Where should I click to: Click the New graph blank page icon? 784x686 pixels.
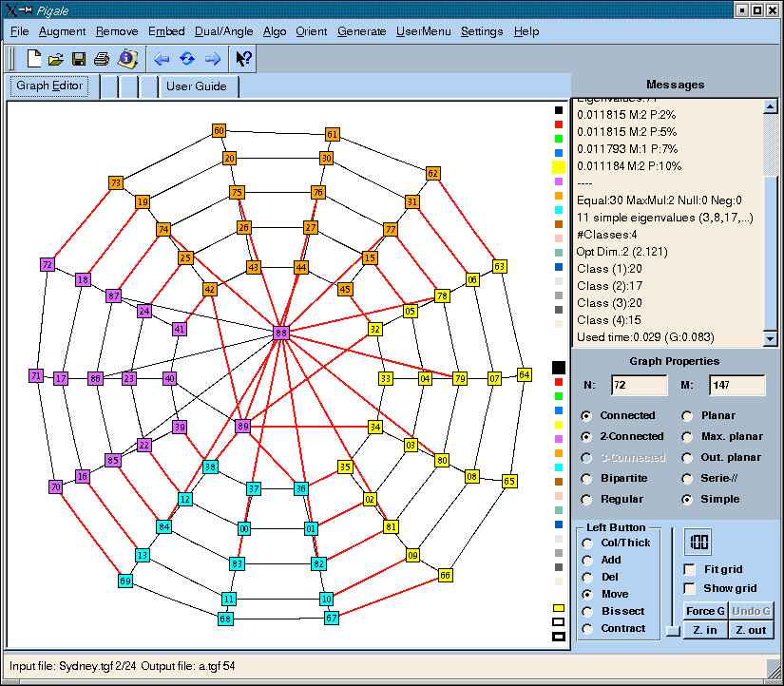click(34, 59)
